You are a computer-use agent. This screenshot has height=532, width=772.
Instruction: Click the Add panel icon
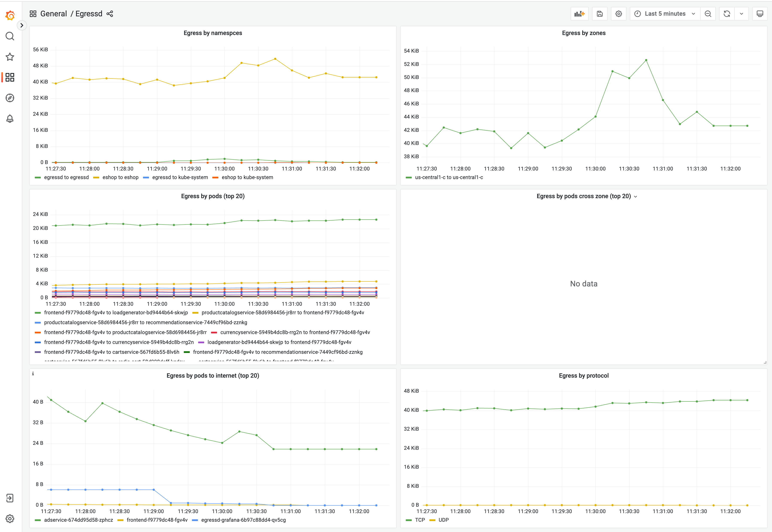(x=579, y=14)
